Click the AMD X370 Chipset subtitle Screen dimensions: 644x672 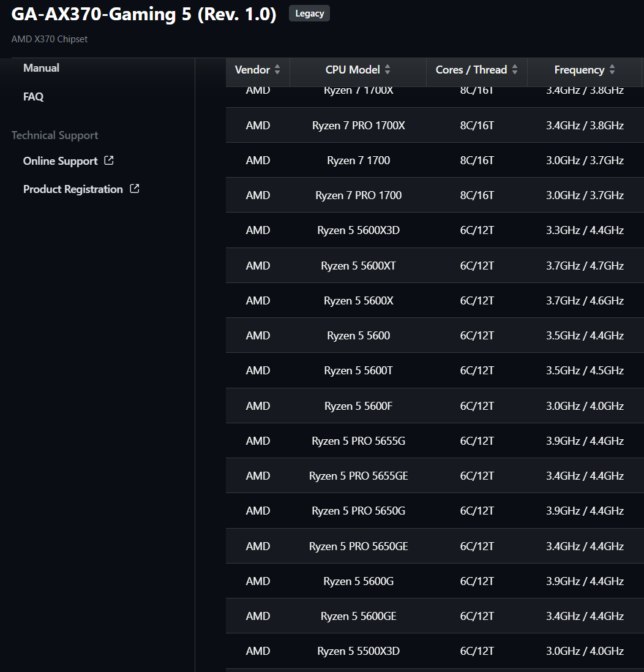[x=49, y=39]
